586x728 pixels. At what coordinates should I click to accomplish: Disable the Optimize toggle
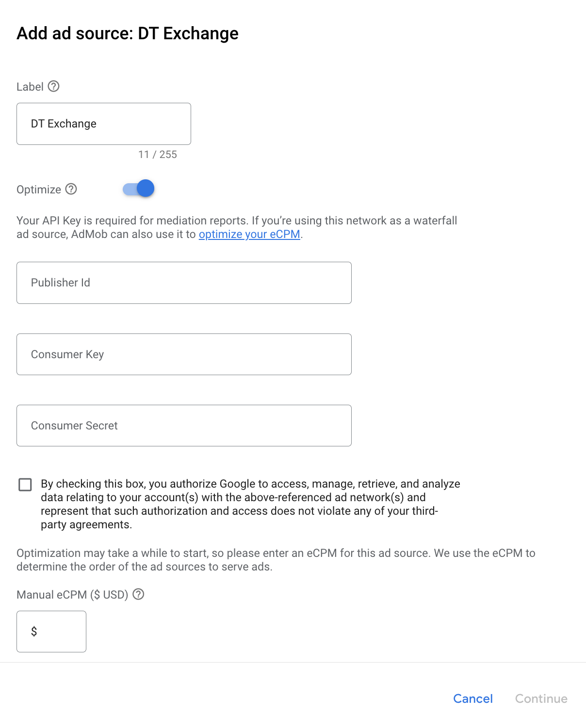click(x=138, y=188)
